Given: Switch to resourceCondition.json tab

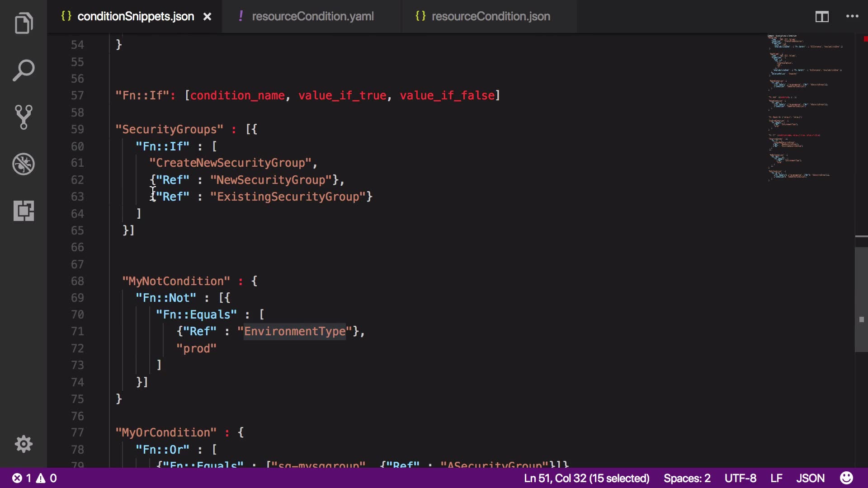Looking at the screenshot, I should pos(491,17).
